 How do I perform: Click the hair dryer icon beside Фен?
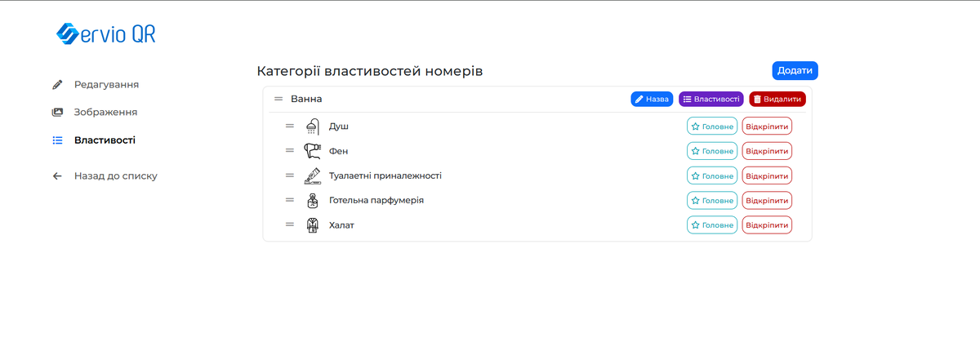click(x=312, y=151)
